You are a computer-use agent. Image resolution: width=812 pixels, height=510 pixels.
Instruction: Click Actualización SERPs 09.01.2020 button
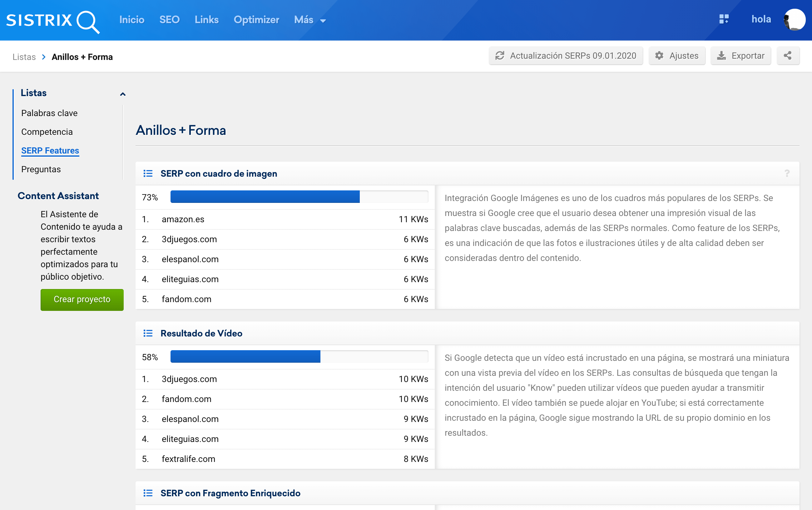[x=566, y=56]
